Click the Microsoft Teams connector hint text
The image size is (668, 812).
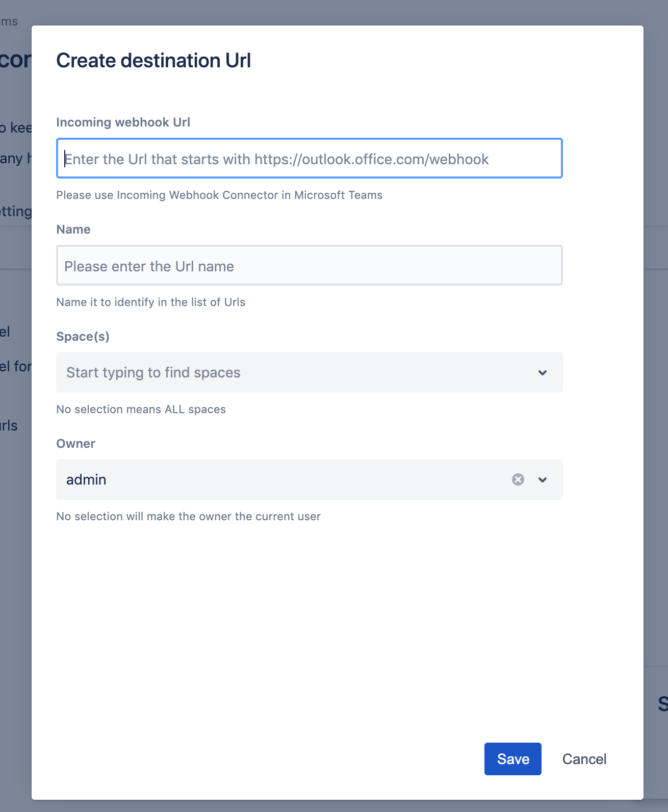point(219,195)
